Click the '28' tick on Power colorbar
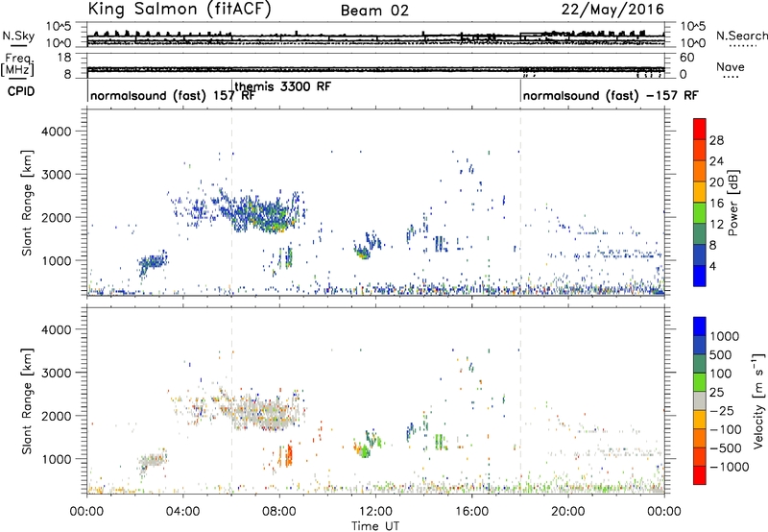The width and height of the screenshot is (768, 532). pyautogui.click(x=716, y=140)
